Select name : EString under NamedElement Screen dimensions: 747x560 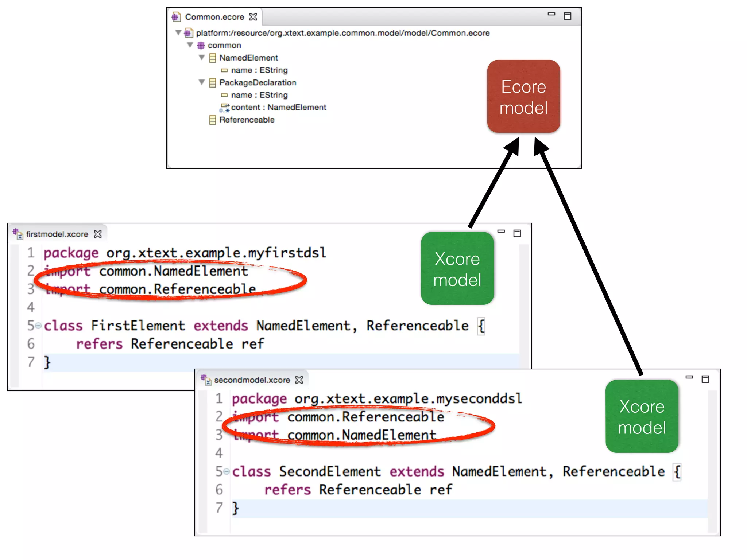259,70
